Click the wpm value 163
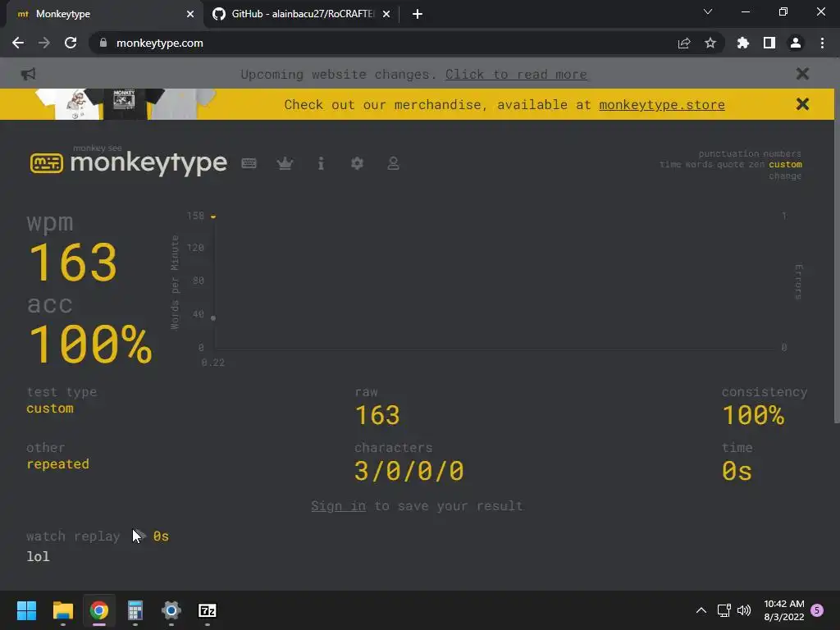The image size is (840, 630). (x=72, y=262)
